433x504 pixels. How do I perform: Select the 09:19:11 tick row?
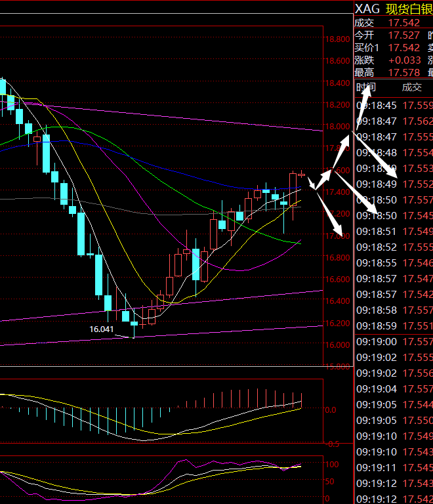tap(392, 468)
